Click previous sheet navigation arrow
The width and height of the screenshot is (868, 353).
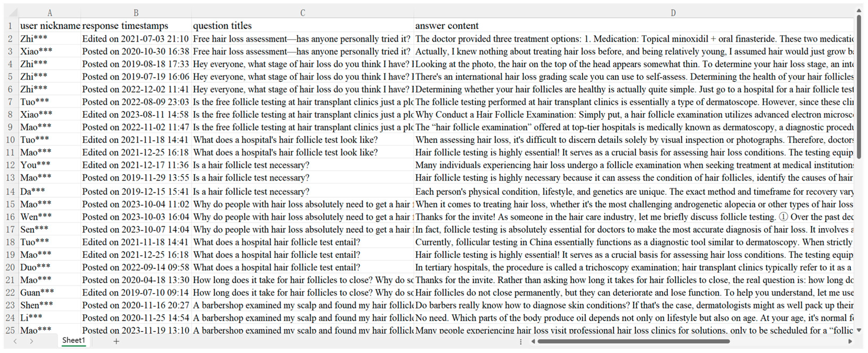pyautogui.click(x=15, y=341)
